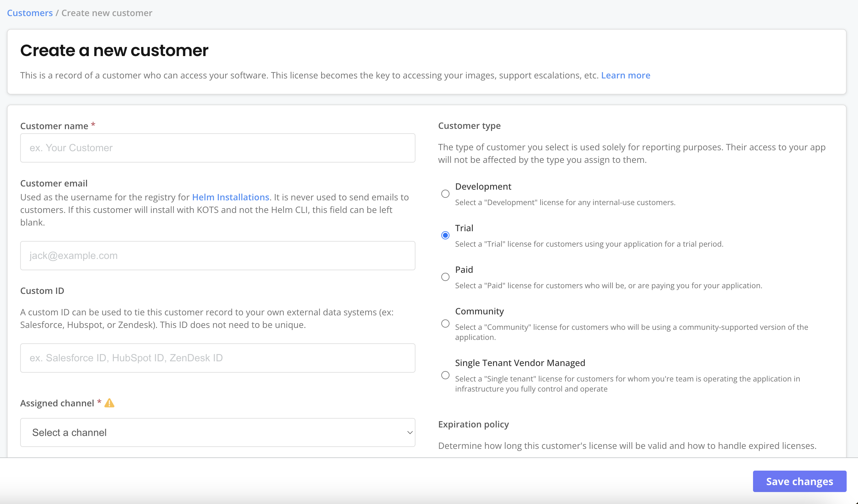Follow the Helm Installations link
Viewport: 858px width, 504px height.
click(x=230, y=197)
